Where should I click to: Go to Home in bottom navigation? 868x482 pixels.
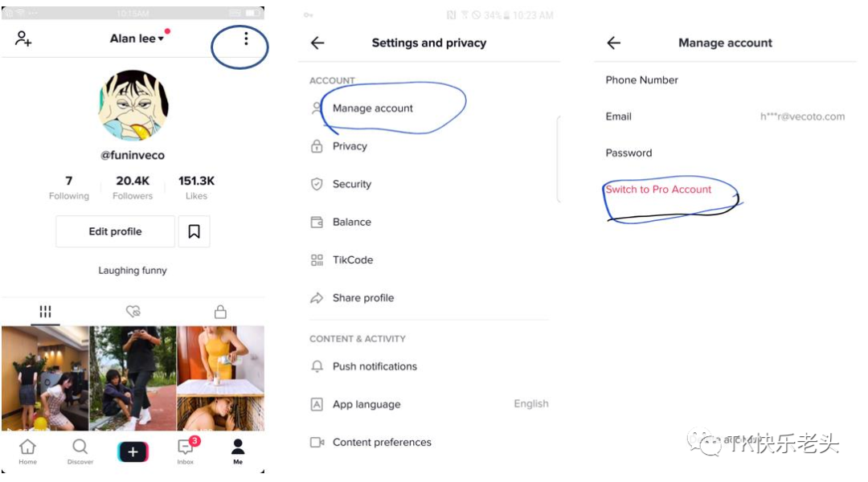click(27, 450)
